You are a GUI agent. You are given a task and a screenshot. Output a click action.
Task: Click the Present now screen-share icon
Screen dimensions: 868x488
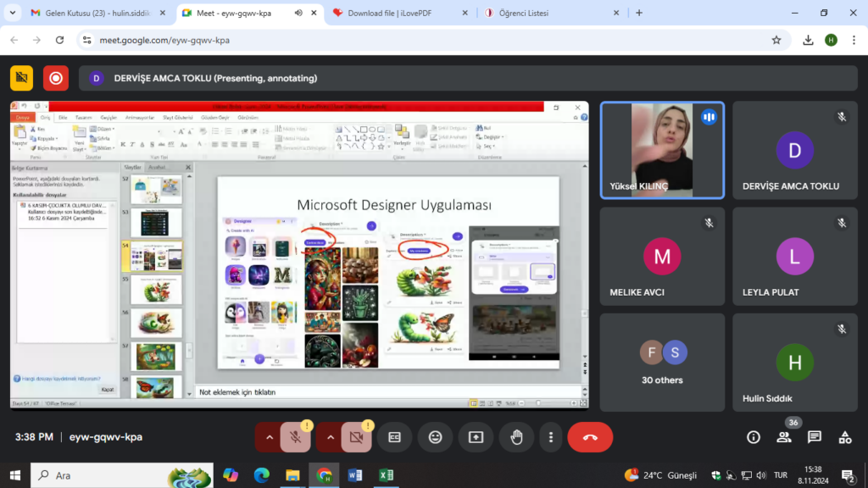(476, 437)
